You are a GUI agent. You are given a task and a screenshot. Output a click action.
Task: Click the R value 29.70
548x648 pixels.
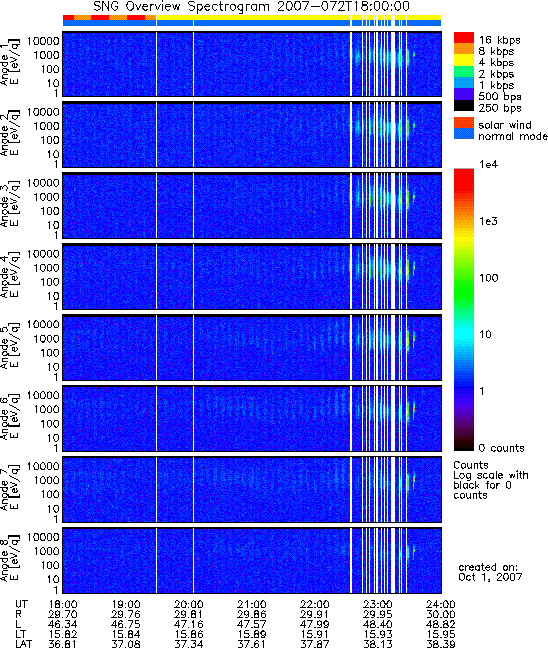62,615
